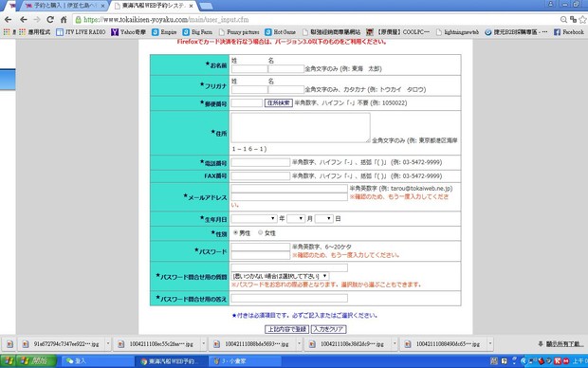Image resolution: width=588 pixels, height=368 pixels.
Task: Reload the page with the refresh icon
Action: coord(50,20)
